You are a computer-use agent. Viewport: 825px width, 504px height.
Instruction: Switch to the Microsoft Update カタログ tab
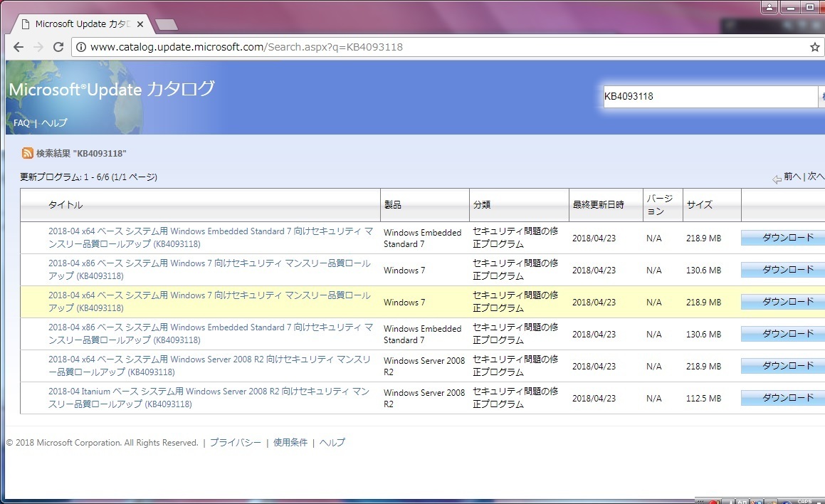tap(78, 23)
